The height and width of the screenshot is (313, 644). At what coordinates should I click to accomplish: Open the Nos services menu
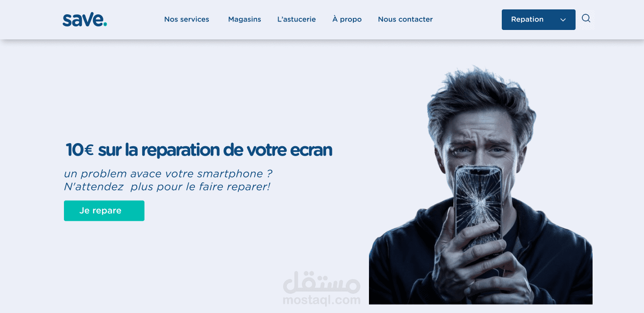[186, 19]
